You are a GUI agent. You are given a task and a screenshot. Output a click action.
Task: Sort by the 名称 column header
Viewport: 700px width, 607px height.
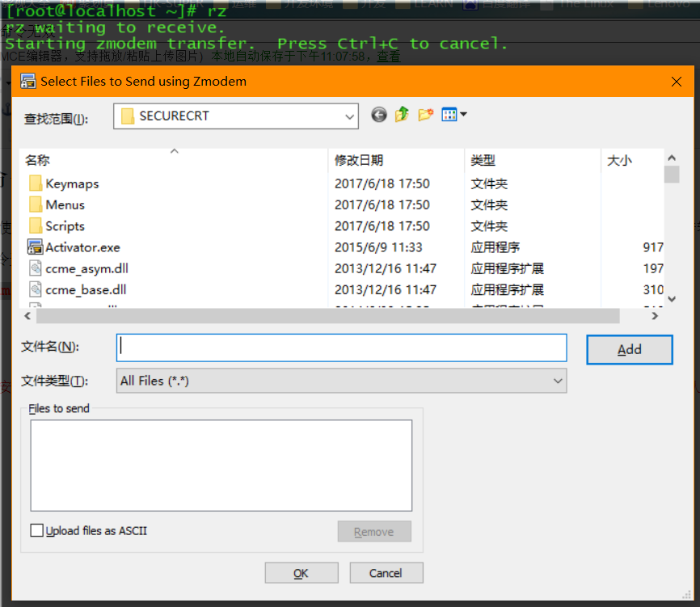pos(174,160)
